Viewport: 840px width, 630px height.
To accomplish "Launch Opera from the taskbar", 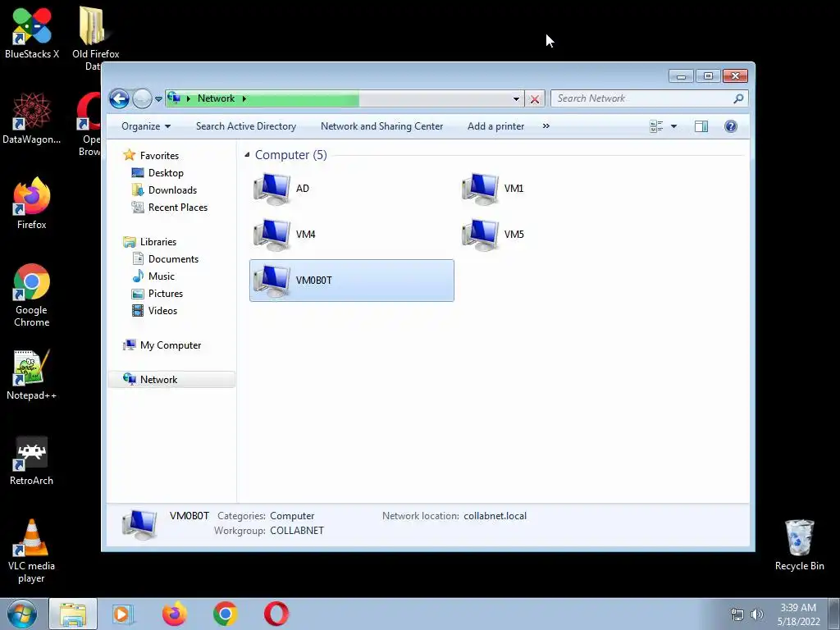I will click(276, 614).
